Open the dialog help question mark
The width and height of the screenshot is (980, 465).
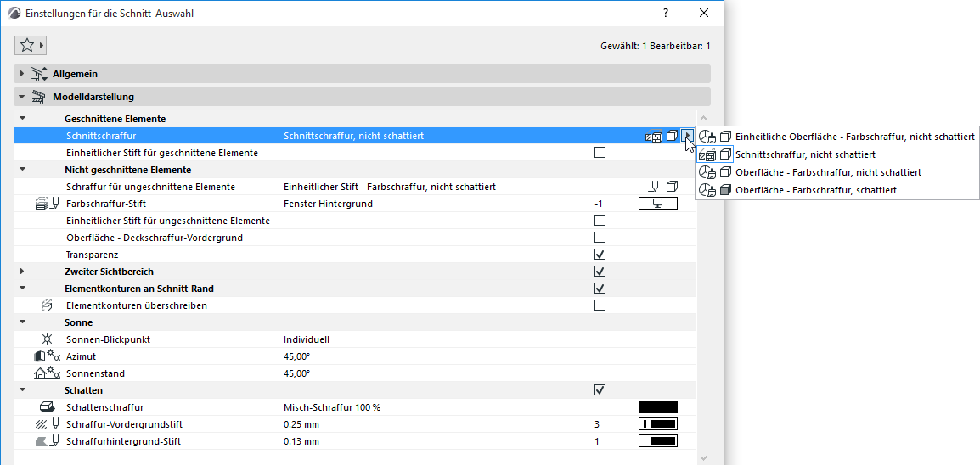[x=666, y=13]
